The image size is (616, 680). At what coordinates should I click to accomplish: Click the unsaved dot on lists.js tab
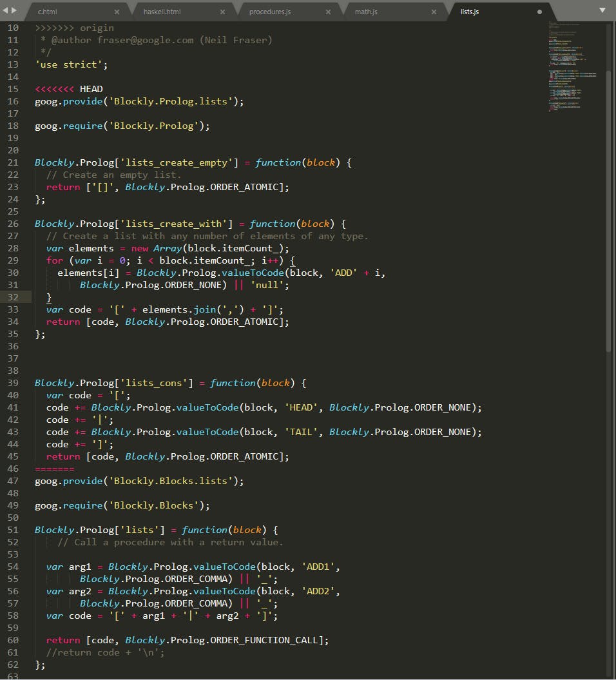tap(539, 12)
